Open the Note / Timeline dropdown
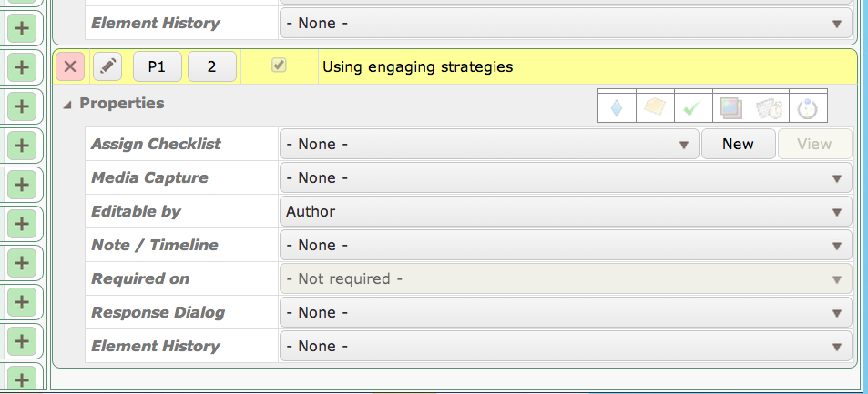The image size is (868, 394). click(566, 245)
